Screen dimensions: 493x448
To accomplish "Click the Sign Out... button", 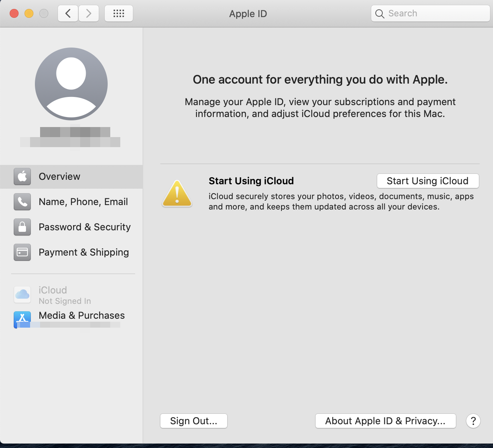I will 194,421.
